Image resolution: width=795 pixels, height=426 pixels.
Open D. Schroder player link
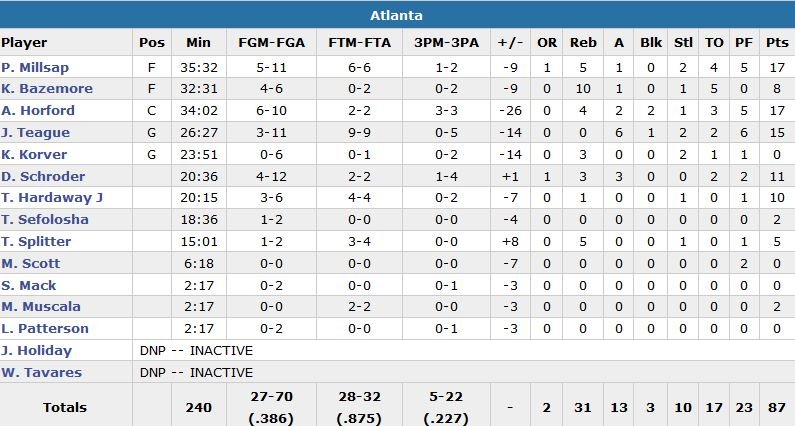click(x=43, y=177)
